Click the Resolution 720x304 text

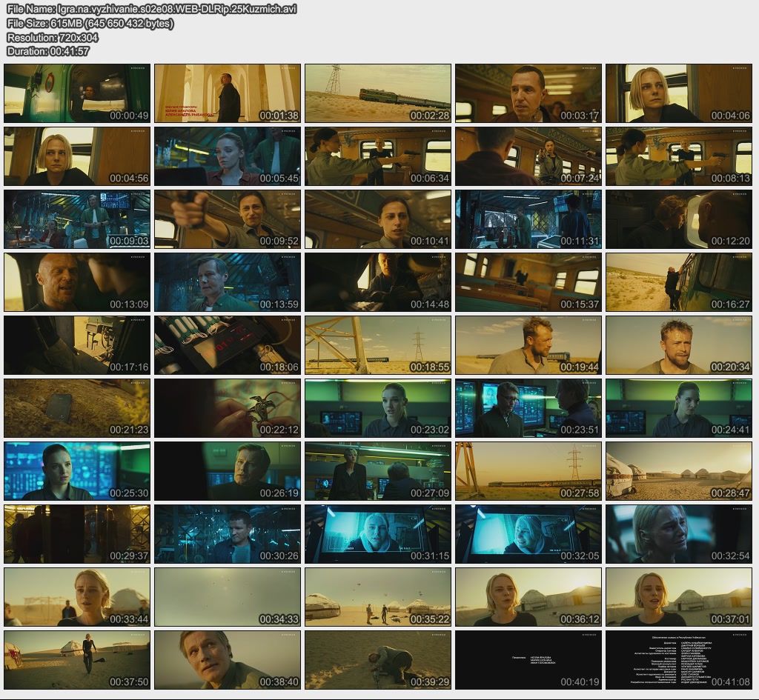53,37
